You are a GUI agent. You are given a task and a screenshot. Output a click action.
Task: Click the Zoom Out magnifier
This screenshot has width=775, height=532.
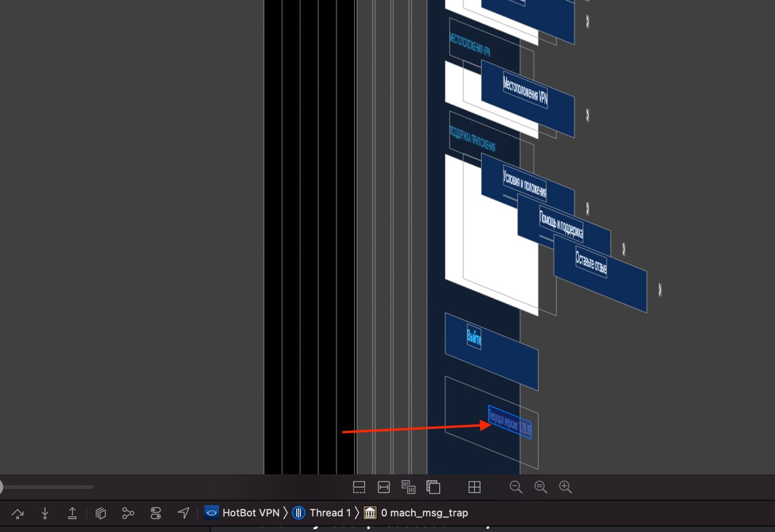516,487
